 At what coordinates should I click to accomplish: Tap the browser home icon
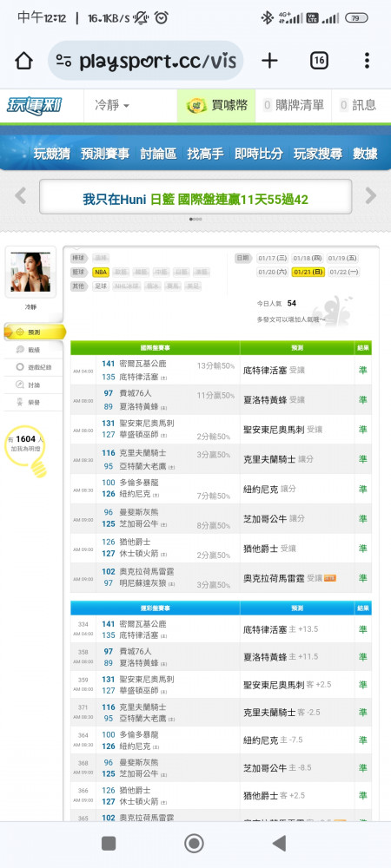[x=23, y=61]
